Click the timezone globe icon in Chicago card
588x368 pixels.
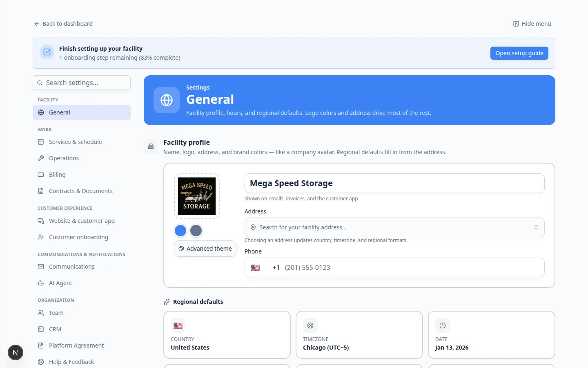(310, 325)
